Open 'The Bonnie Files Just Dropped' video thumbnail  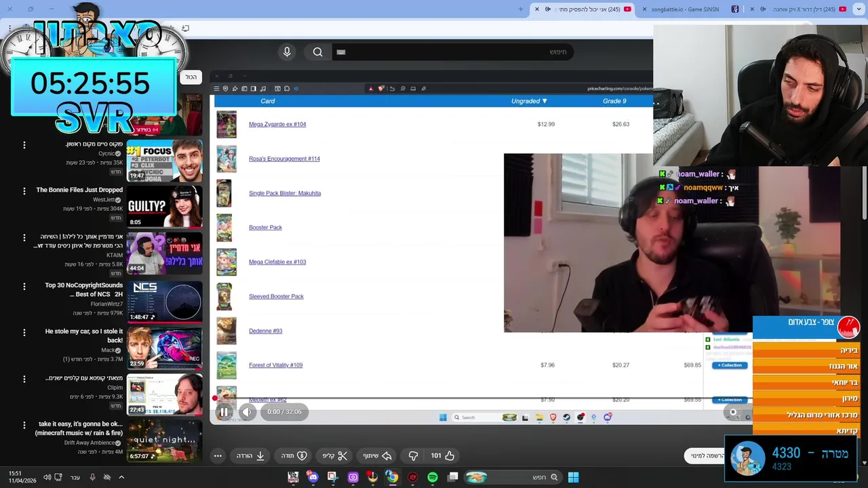pos(165,206)
